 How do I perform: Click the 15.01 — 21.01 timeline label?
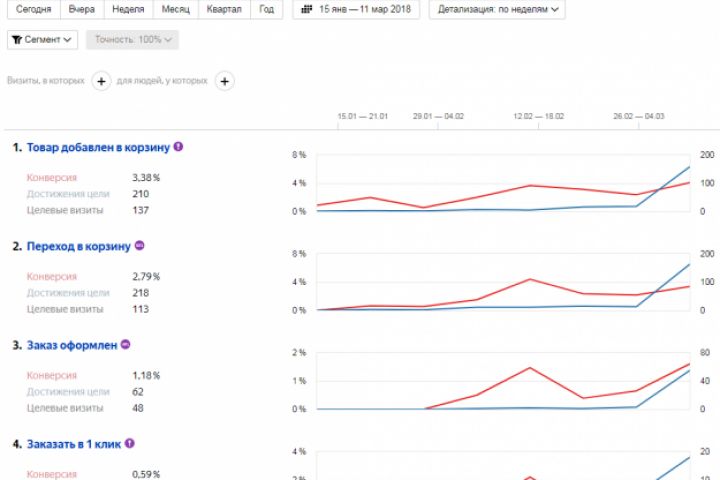[363, 116]
